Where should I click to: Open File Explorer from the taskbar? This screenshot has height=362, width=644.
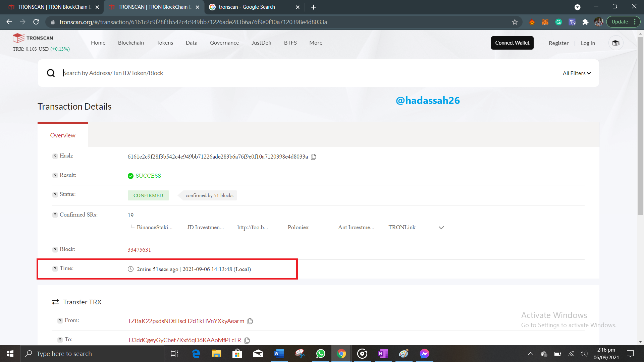pyautogui.click(x=216, y=354)
